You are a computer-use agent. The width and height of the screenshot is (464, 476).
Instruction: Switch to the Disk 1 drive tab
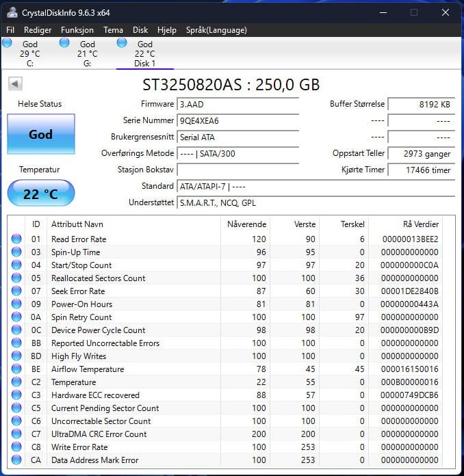[x=144, y=54]
